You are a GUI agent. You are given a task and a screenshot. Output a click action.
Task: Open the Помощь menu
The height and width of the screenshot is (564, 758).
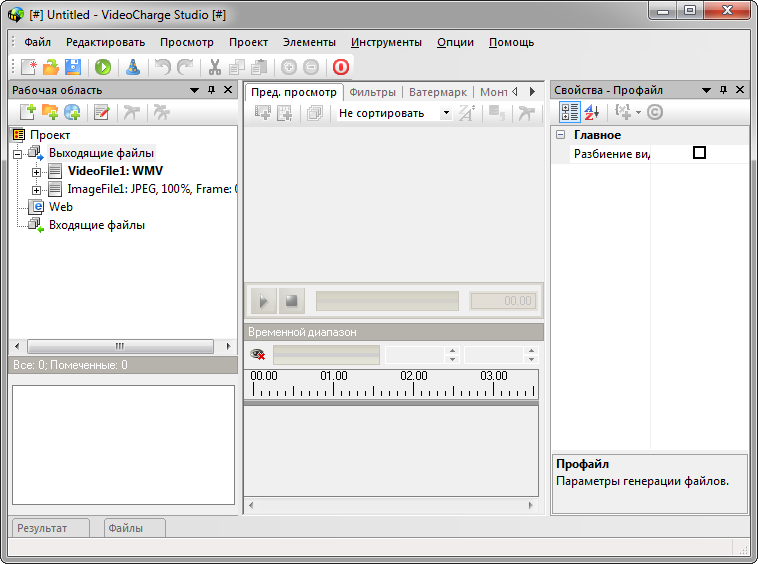pos(511,43)
